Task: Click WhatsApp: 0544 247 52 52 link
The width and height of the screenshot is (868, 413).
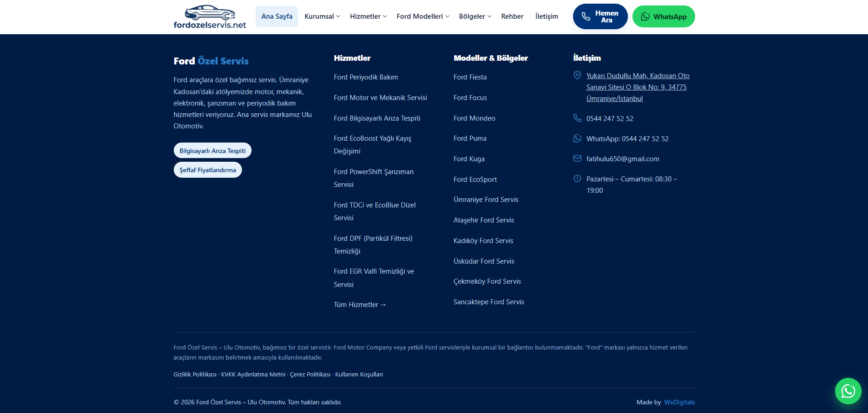Action: point(627,139)
